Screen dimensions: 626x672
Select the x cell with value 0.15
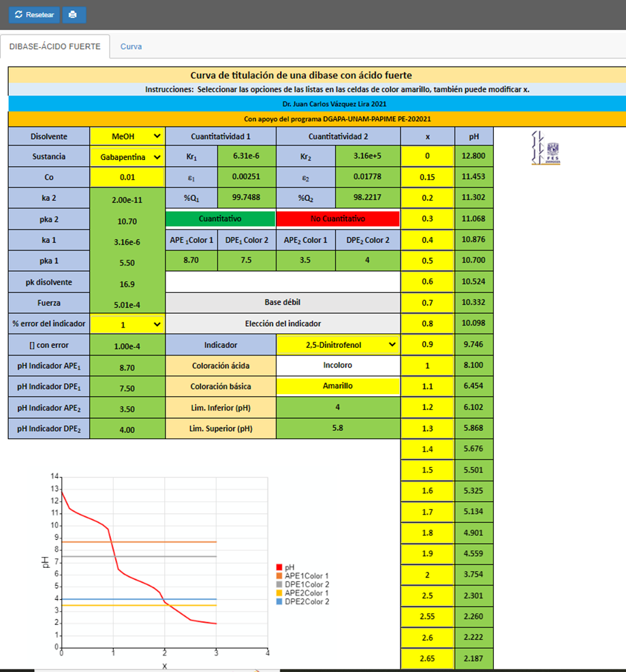[x=427, y=177]
